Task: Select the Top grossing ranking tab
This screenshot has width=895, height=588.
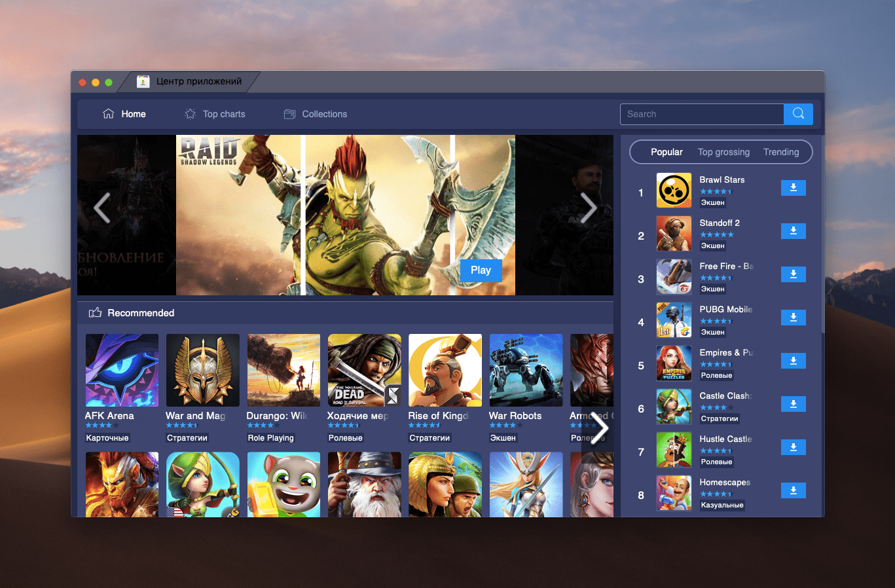Action: [723, 152]
